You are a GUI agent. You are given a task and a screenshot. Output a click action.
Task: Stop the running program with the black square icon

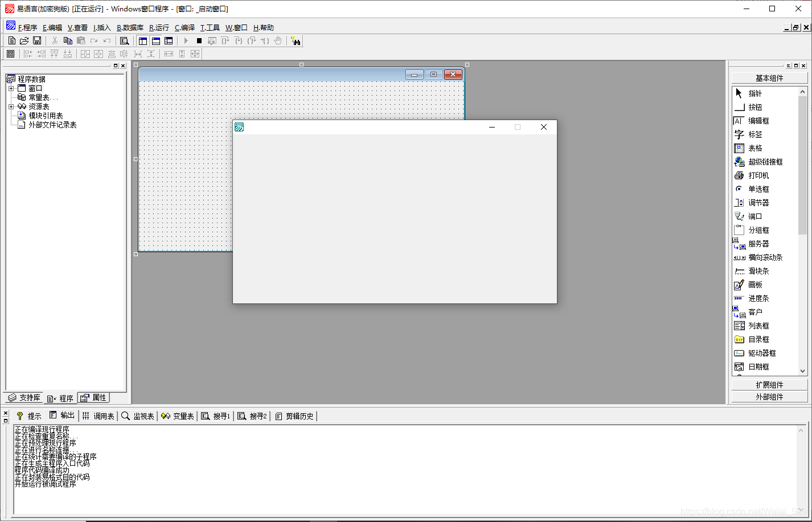199,41
